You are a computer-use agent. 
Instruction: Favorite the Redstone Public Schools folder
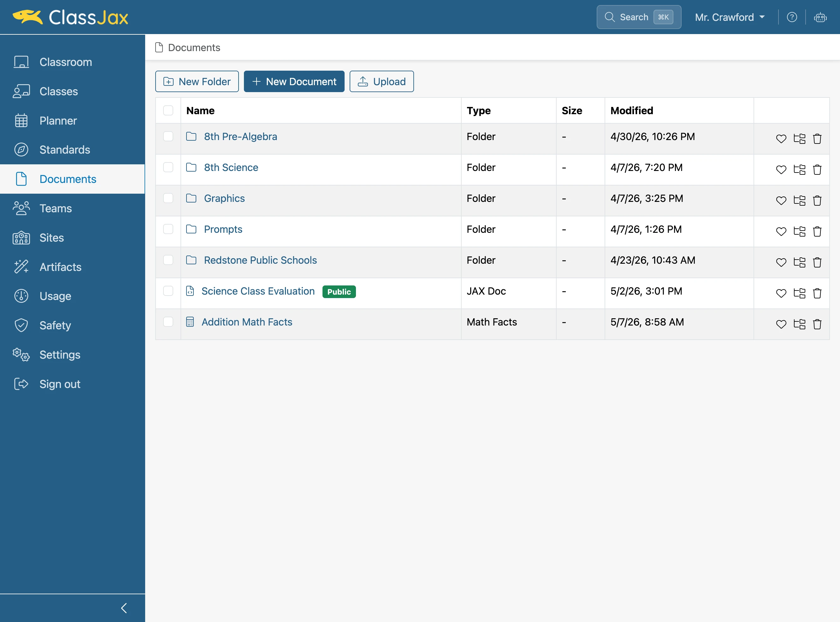pos(781,262)
